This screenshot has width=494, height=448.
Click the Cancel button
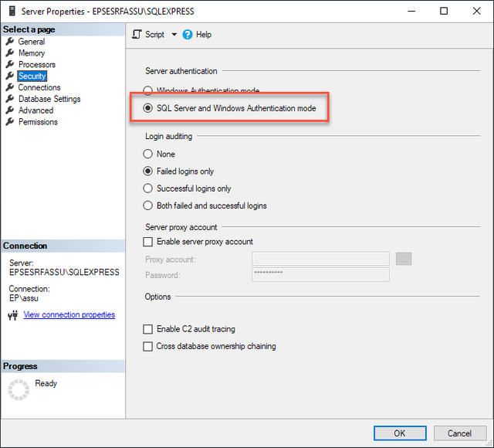pyautogui.click(x=460, y=433)
